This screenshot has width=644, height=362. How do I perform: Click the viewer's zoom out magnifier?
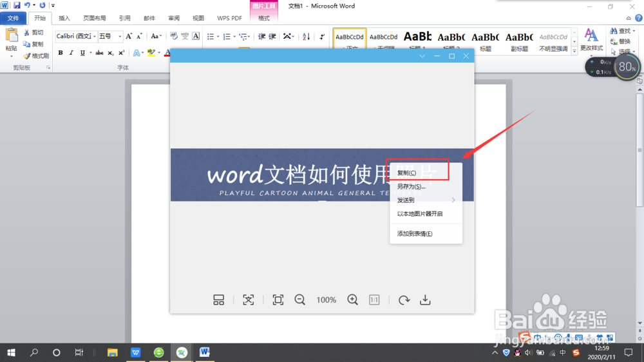(300, 300)
